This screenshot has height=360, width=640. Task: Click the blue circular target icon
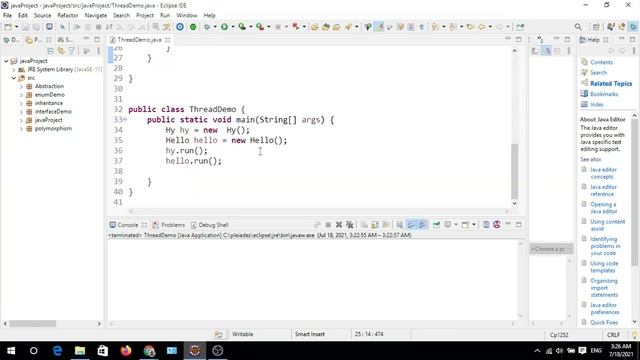point(180,27)
